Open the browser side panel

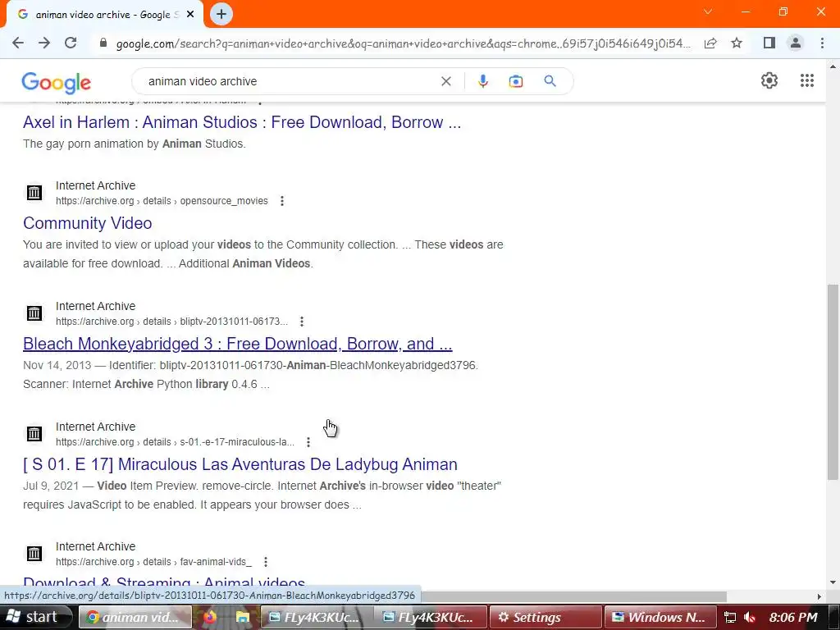point(769,43)
